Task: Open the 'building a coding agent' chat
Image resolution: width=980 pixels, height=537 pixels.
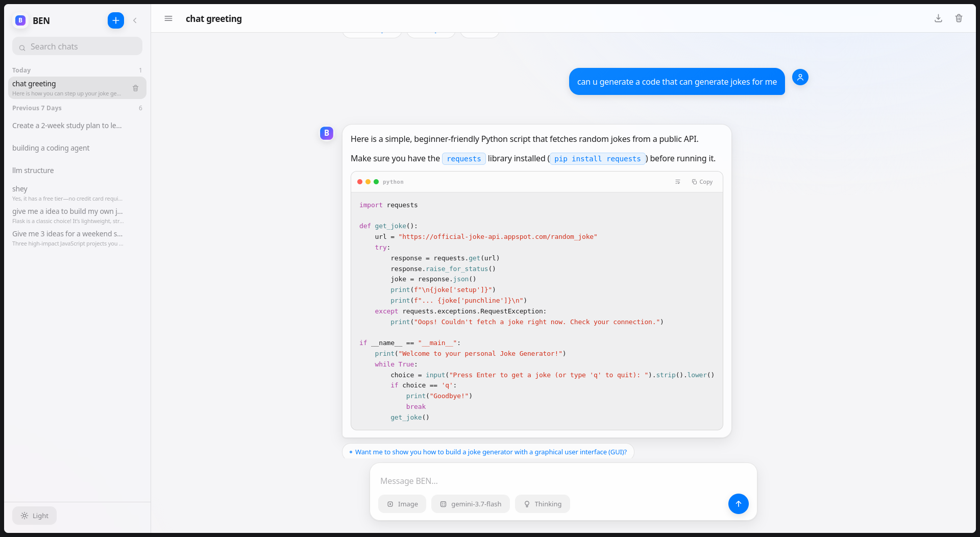Action: pos(77,148)
